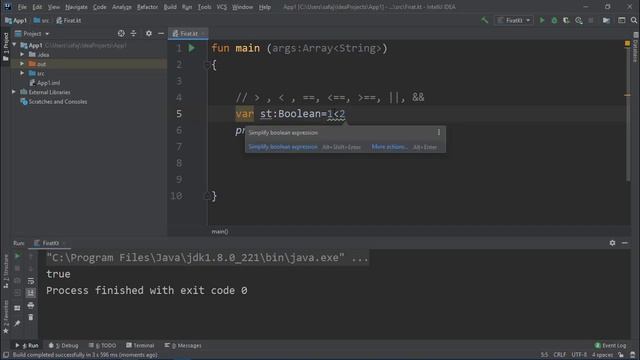The width and height of the screenshot is (640, 360).
Task: Click the profiler run icon in toolbar
Action: (x=579, y=20)
